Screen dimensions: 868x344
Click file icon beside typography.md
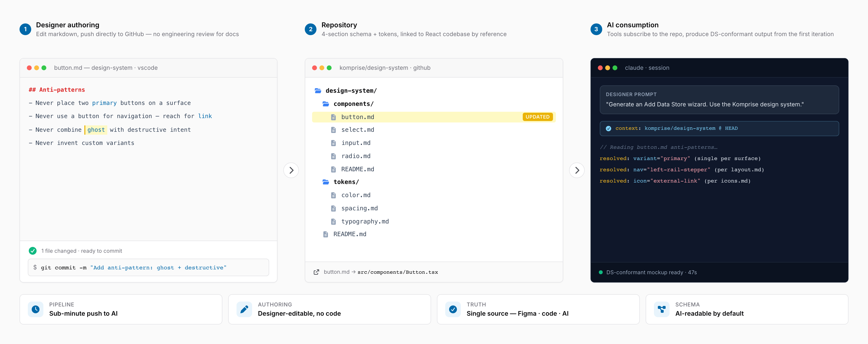333,222
